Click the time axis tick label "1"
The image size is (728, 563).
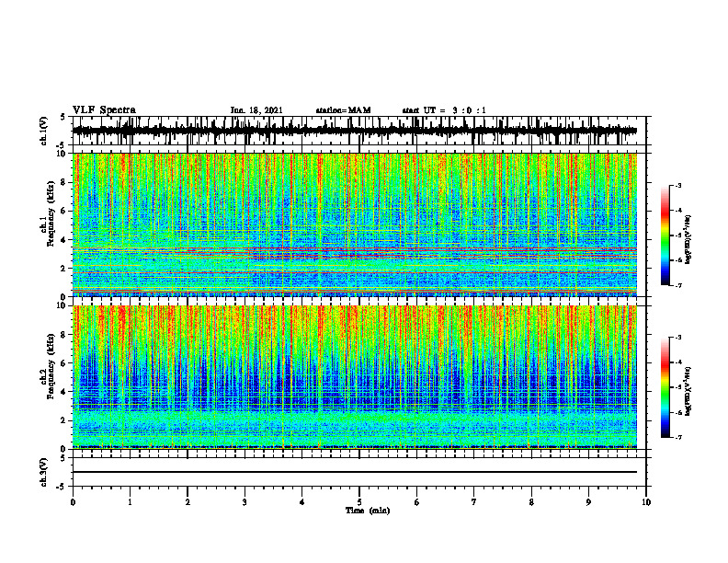[130, 502]
